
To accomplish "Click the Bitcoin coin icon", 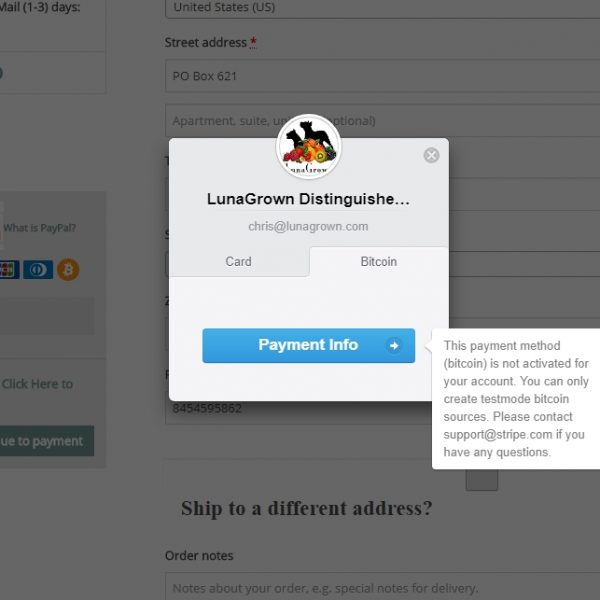I will [68, 270].
